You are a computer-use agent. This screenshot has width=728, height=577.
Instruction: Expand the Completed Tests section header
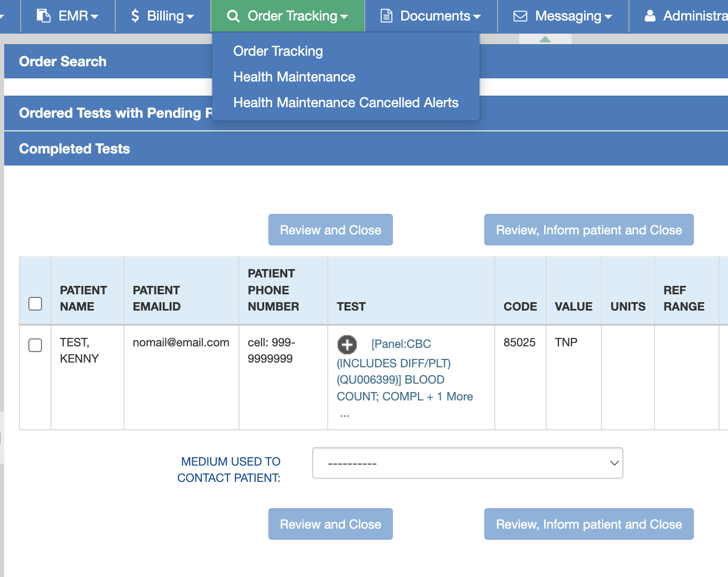pos(75,149)
